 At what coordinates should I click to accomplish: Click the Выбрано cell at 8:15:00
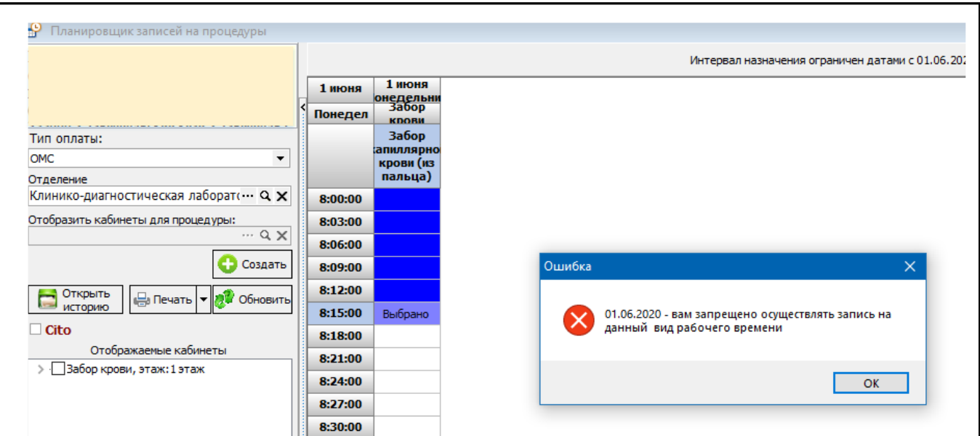[x=407, y=313]
